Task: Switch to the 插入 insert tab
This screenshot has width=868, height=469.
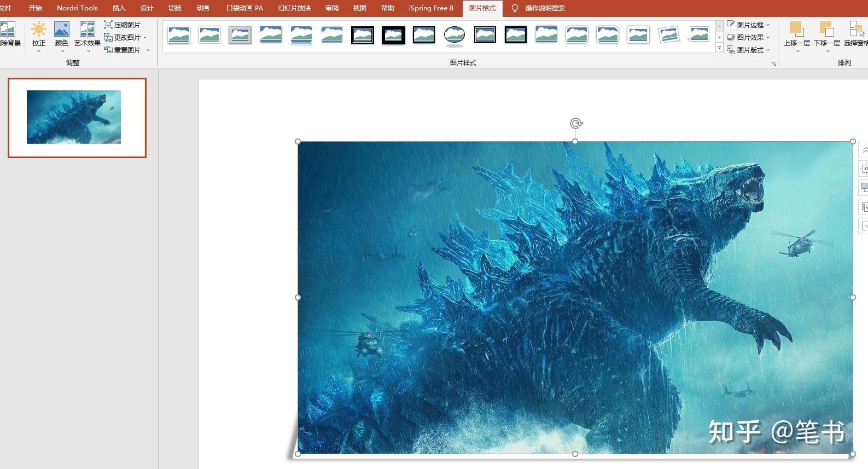Action: (119, 8)
